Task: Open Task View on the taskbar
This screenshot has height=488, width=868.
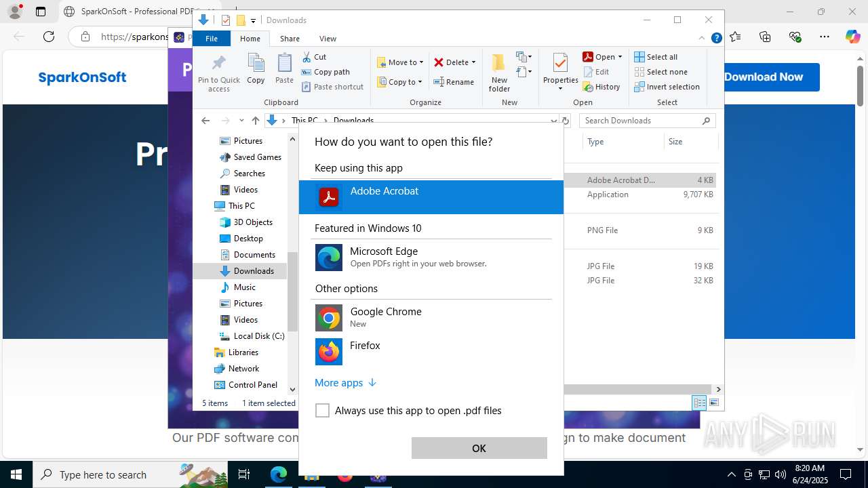Action: tap(244, 474)
